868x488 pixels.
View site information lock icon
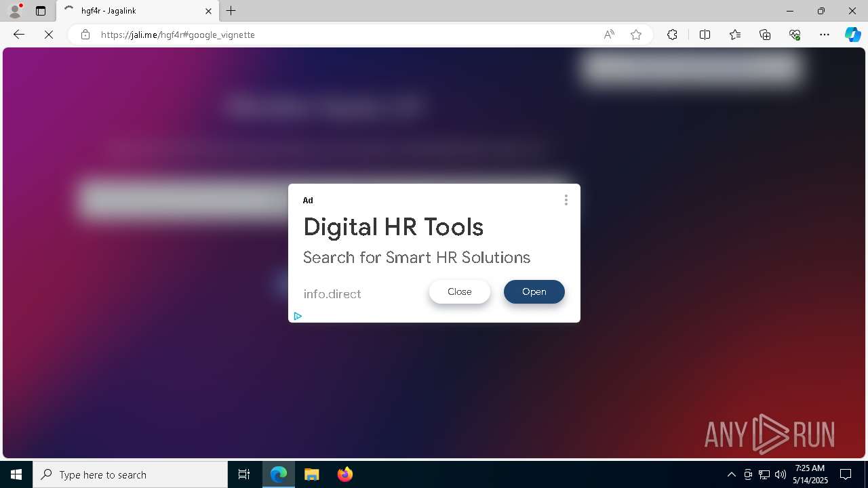coord(85,35)
